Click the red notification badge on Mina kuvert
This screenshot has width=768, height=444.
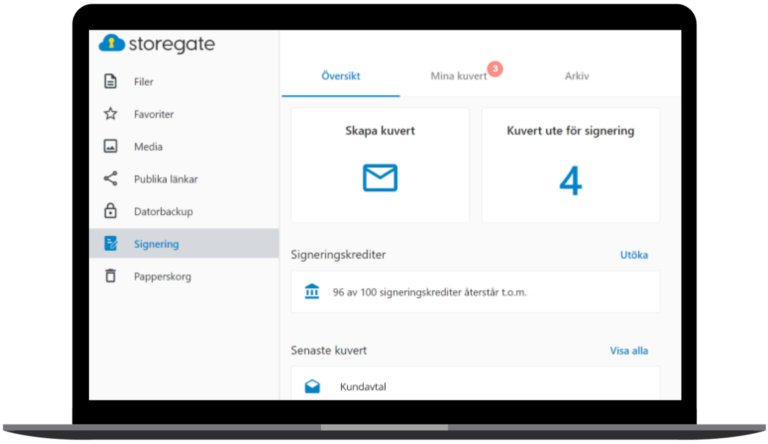click(x=495, y=69)
